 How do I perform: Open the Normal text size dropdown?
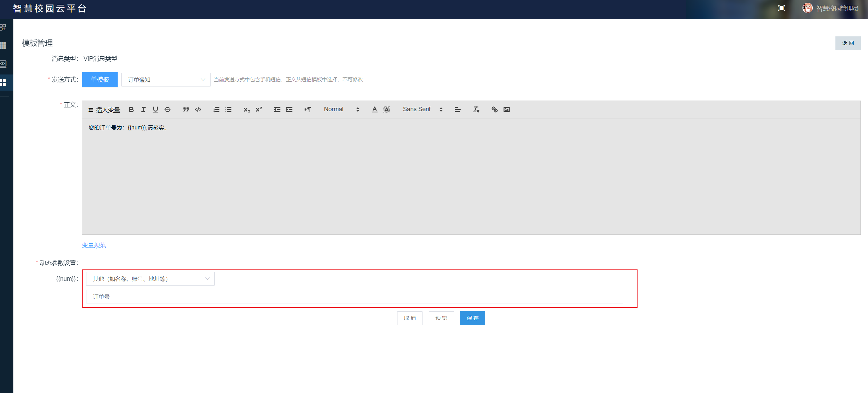click(342, 109)
